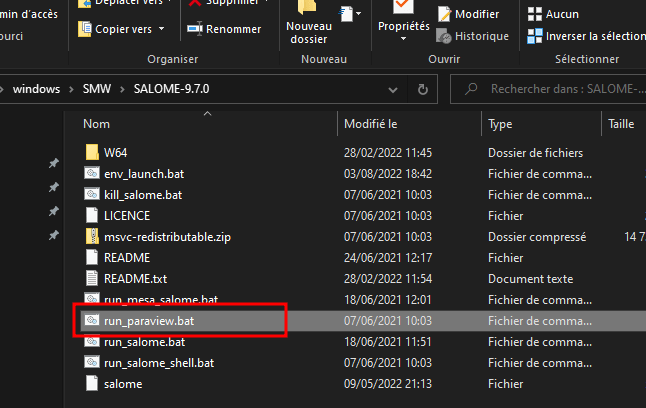Click the search magnifier icon
Screen dimensions: 646x408
click(x=471, y=89)
